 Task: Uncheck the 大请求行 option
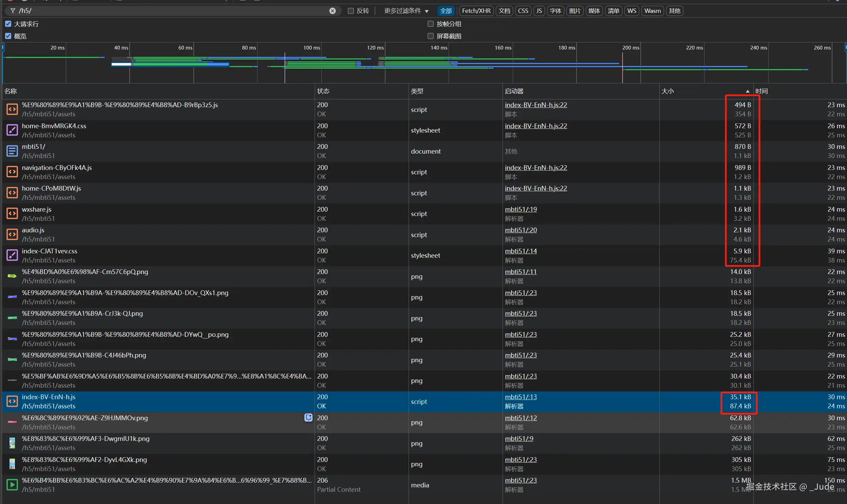[x=8, y=24]
